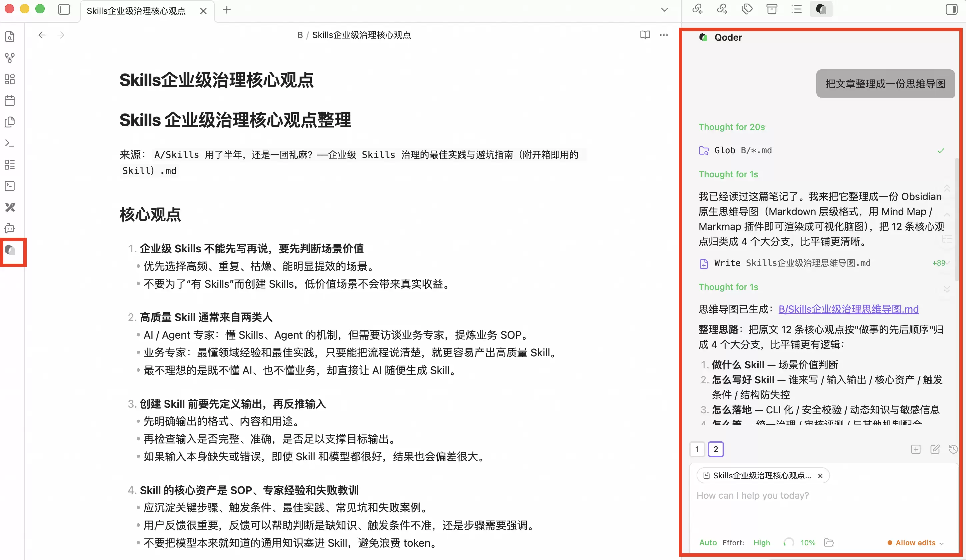
Task: Open the B/Skills企业级治理思维导图.md link
Action: tap(848, 309)
